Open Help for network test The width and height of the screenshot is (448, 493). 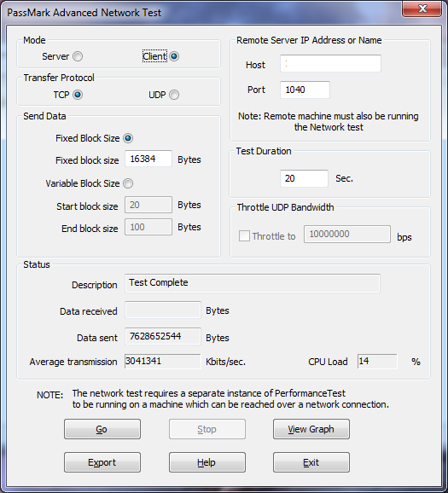(207, 462)
